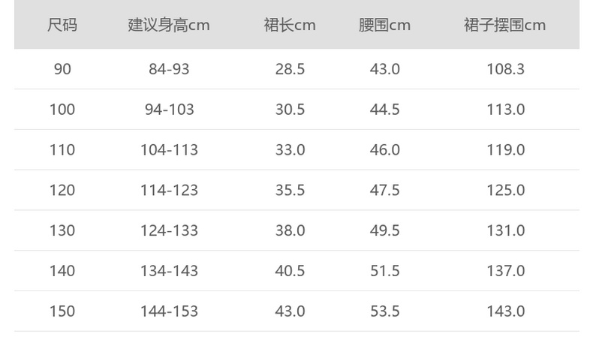Image resolution: width=593 pixels, height=364 pixels.
Task: Click the 28.5 skirt length value
Action: (x=290, y=69)
